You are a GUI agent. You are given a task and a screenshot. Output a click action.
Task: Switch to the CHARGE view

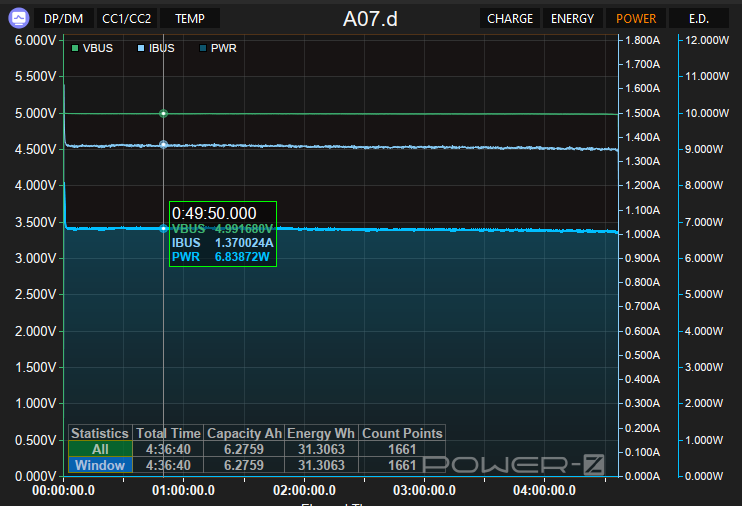(510, 18)
